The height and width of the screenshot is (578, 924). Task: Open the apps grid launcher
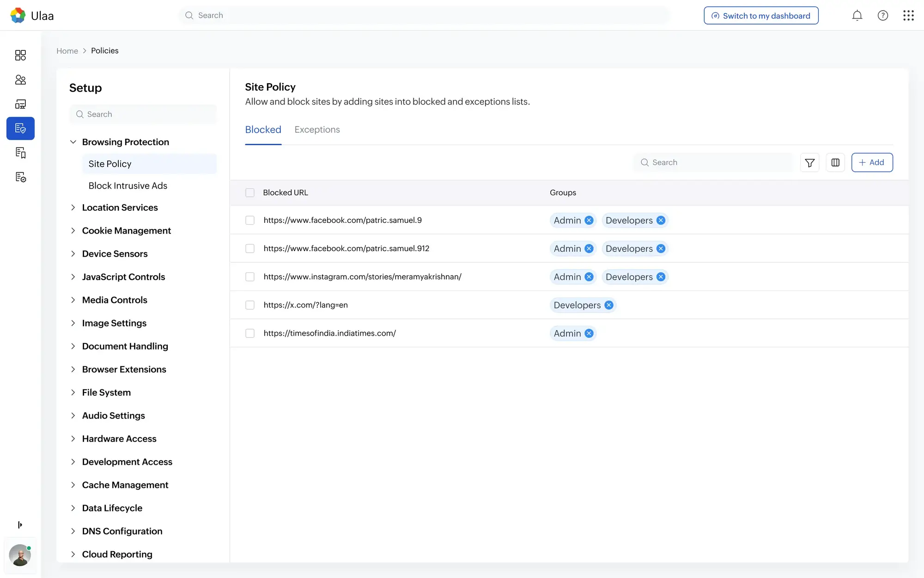coord(908,16)
